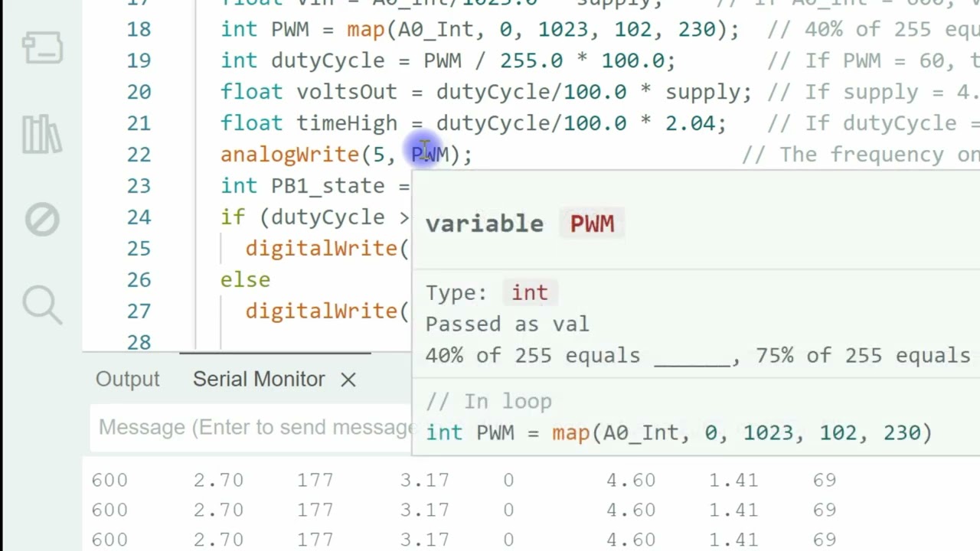The width and height of the screenshot is (980, 551).
Task: Click value 4.60 in first serial row
Action: coord(631,480)
